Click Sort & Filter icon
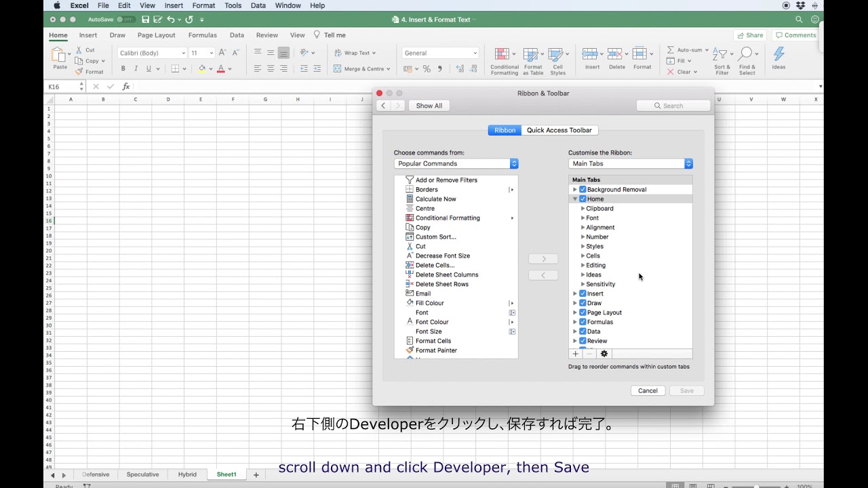Image resolution: width=868 pixels, height=488 pixels. pyautogui.click(x=720, y=54)
